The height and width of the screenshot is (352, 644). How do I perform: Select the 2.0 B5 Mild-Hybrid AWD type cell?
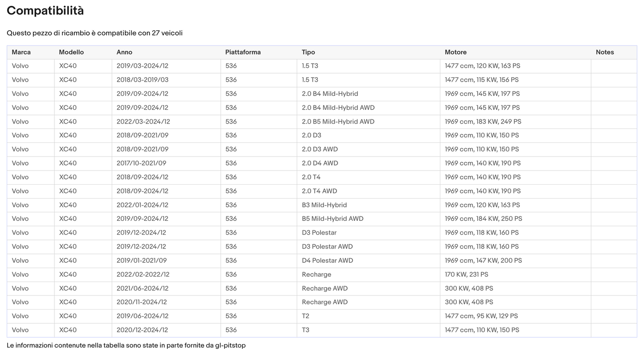tap(369, 121)
